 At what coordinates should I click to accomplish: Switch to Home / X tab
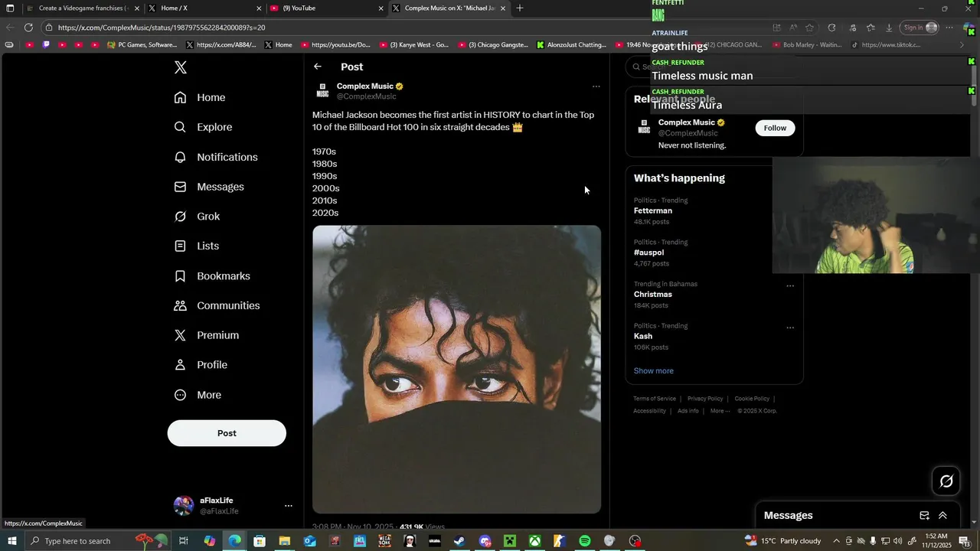point(205,8)
